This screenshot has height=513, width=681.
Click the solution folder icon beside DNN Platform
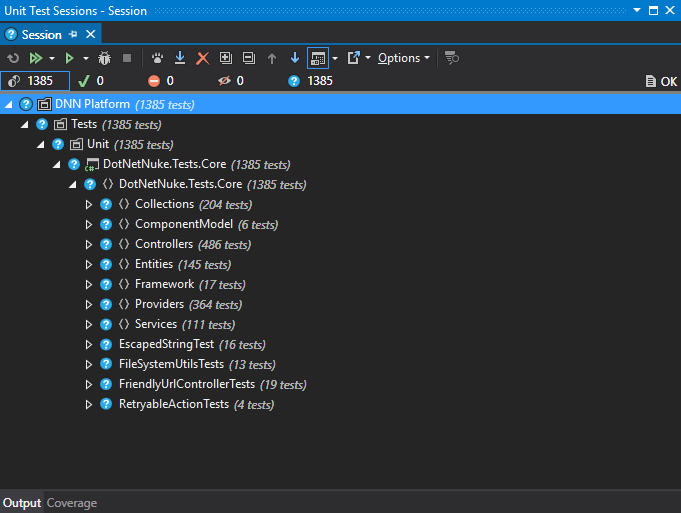[44, 104]
